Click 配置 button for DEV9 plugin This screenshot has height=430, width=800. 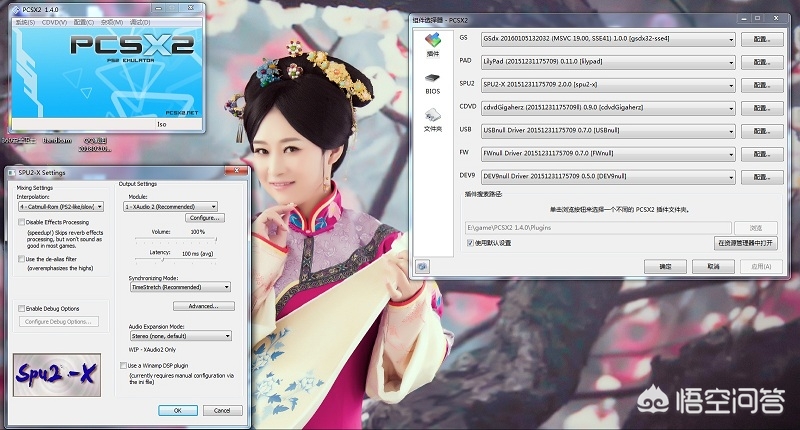(x=762, y=177)
